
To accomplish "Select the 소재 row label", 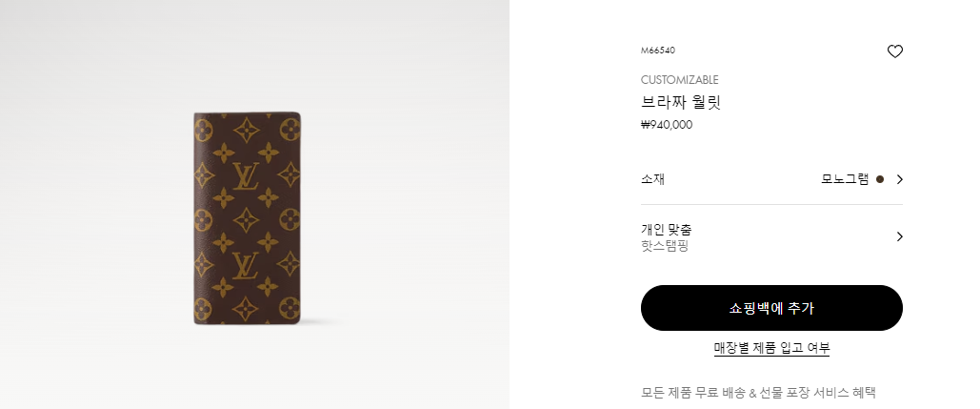I will (x=652, y=179).
